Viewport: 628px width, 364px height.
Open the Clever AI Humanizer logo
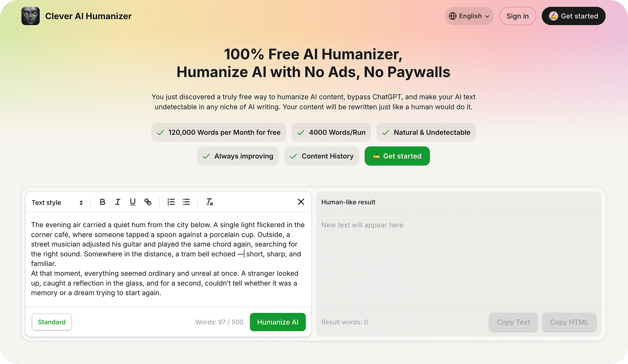(x=30, y=16)
